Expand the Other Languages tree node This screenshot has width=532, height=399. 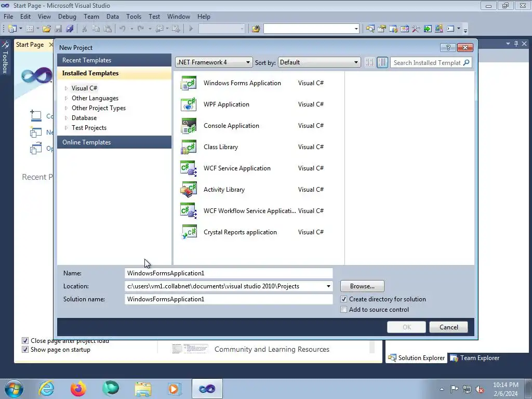[66, 98]
